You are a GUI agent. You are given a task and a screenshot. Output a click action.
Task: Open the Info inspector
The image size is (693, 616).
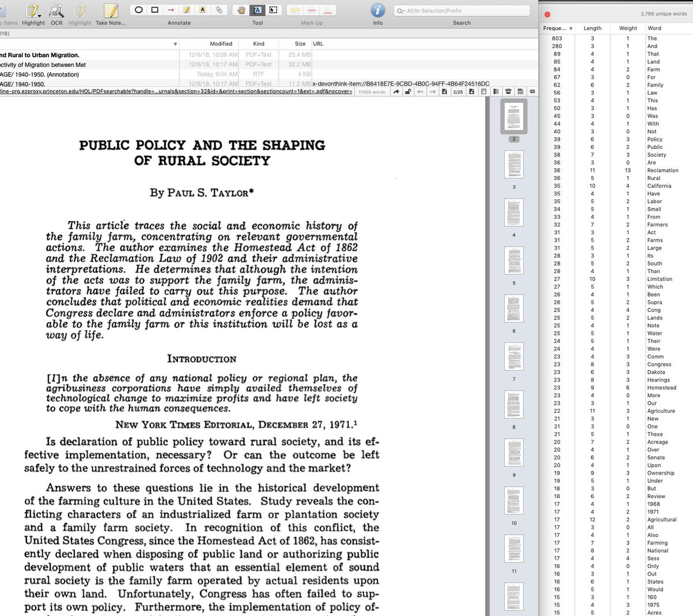click(378, 10)
